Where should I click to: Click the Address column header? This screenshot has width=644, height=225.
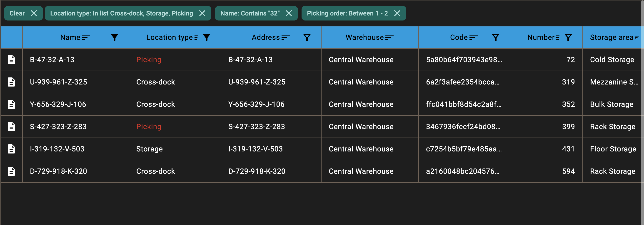pyautogui.click(x=271, y=37)
